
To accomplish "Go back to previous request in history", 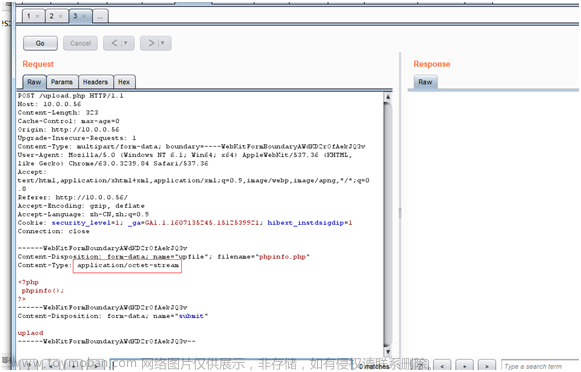I will (114, 43).
